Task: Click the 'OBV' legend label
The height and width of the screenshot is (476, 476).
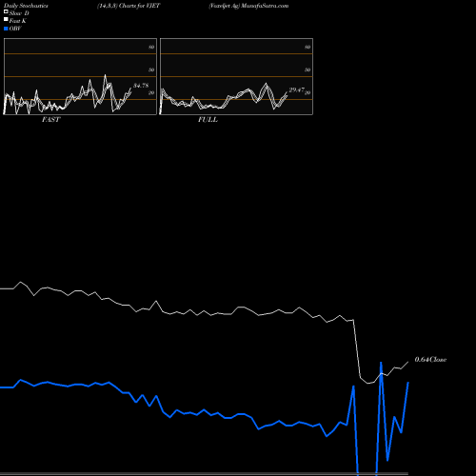Action: [x=15, y=29]
